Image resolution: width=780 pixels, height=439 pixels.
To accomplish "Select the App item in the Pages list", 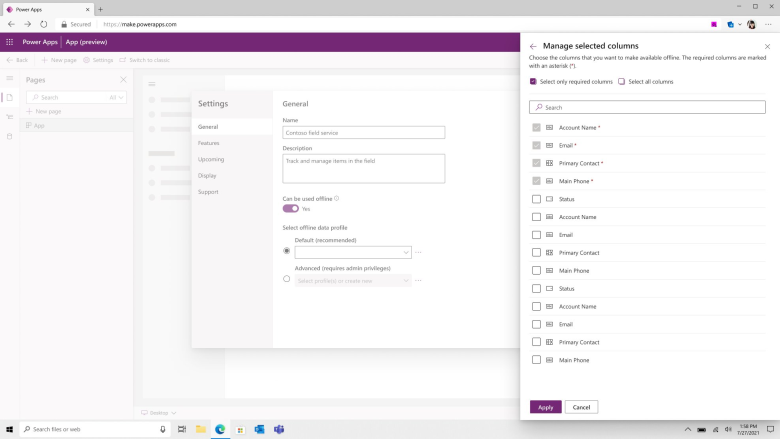I will click(x=77, y=126).
